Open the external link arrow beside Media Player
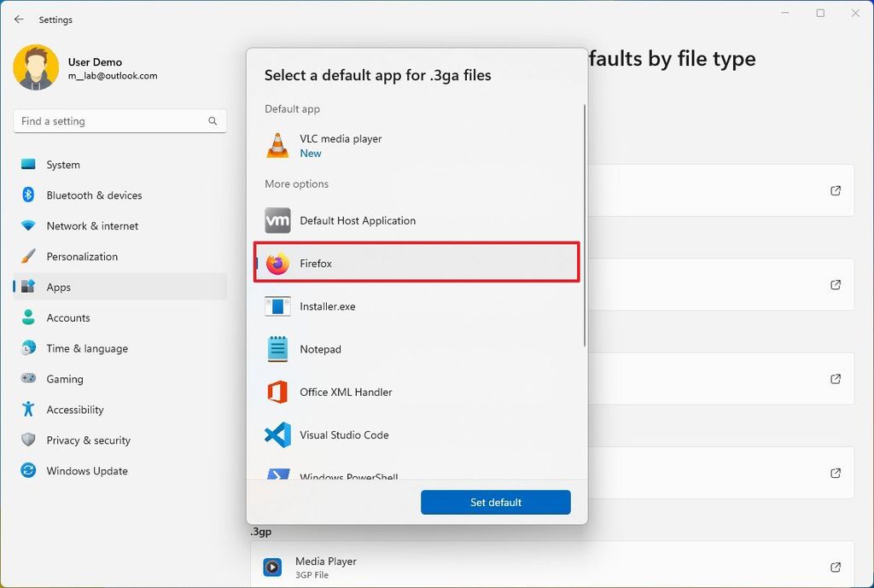The height and width of the screenshot is (588, 874). 835,567
